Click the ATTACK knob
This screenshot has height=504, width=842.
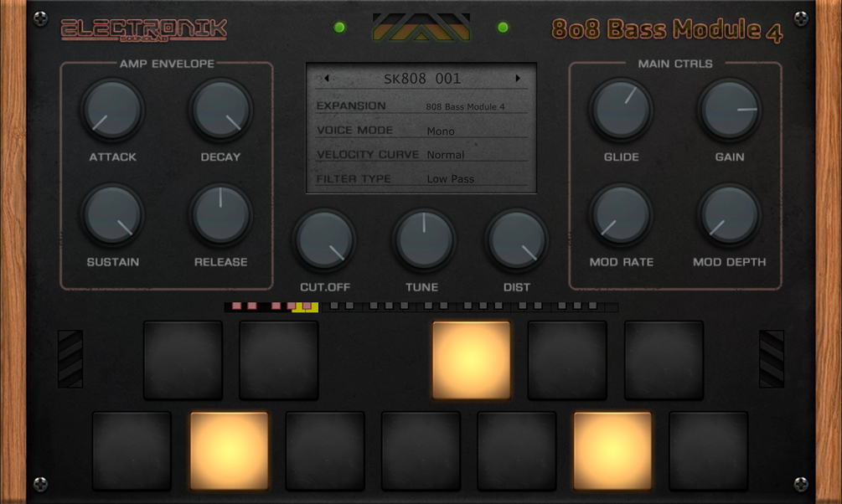pos(112,110)
